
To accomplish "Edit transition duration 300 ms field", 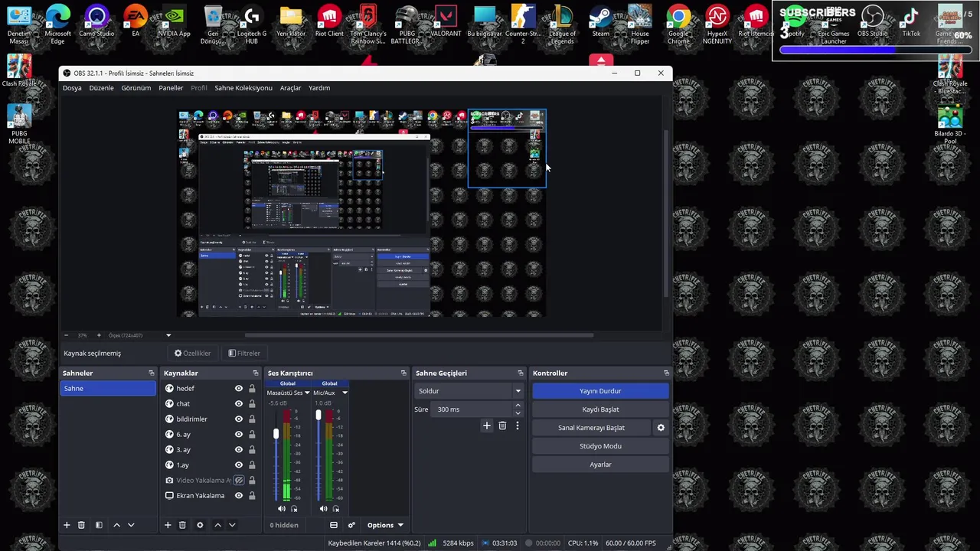I will coord(472,409).
